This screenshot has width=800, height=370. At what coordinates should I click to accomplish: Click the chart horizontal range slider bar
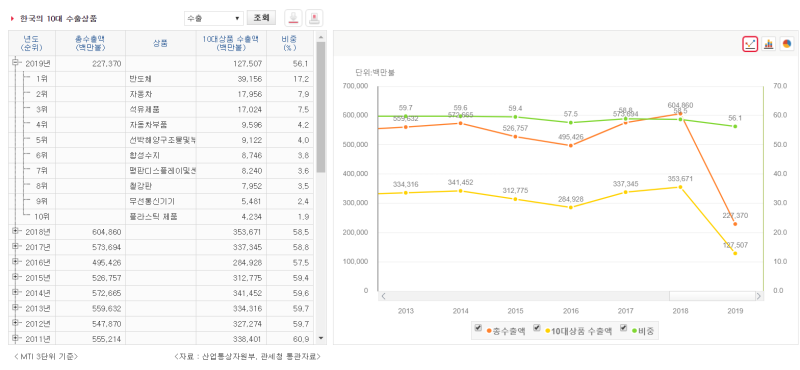coord(713,296)
